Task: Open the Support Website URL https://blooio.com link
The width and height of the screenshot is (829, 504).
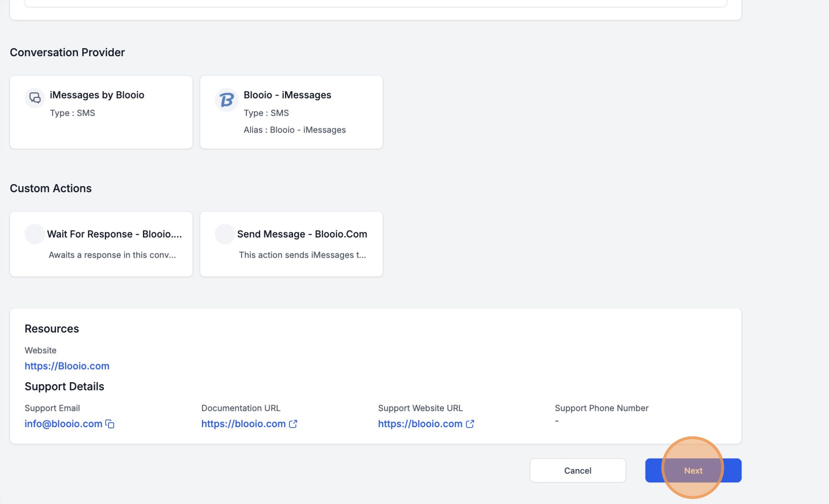Action: (x=420, y=424)
